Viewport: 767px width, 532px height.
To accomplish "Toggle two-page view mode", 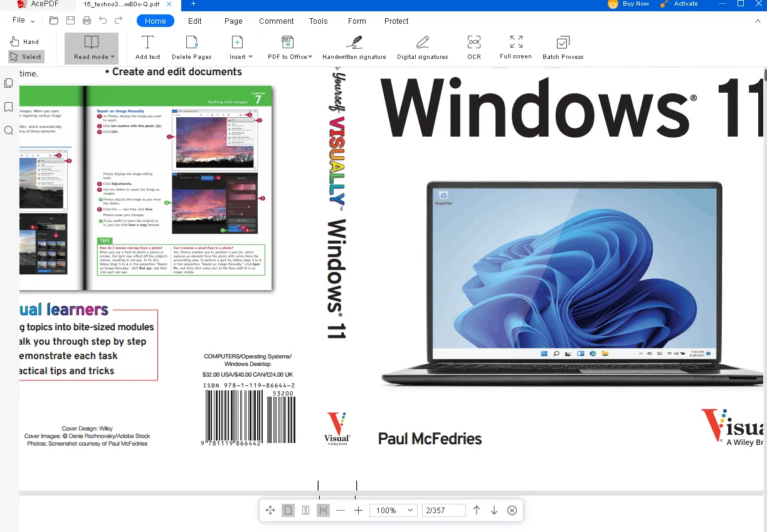I will 305,510.
